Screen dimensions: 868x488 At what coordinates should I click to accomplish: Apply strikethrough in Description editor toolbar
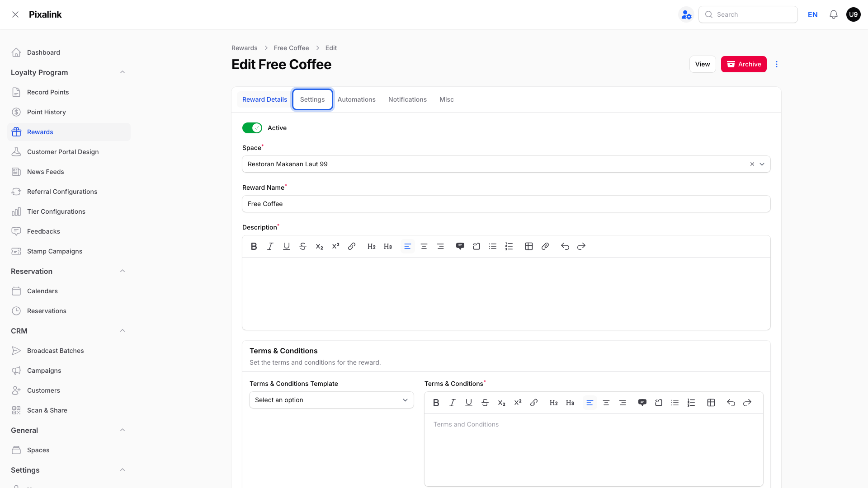[303, 246]
